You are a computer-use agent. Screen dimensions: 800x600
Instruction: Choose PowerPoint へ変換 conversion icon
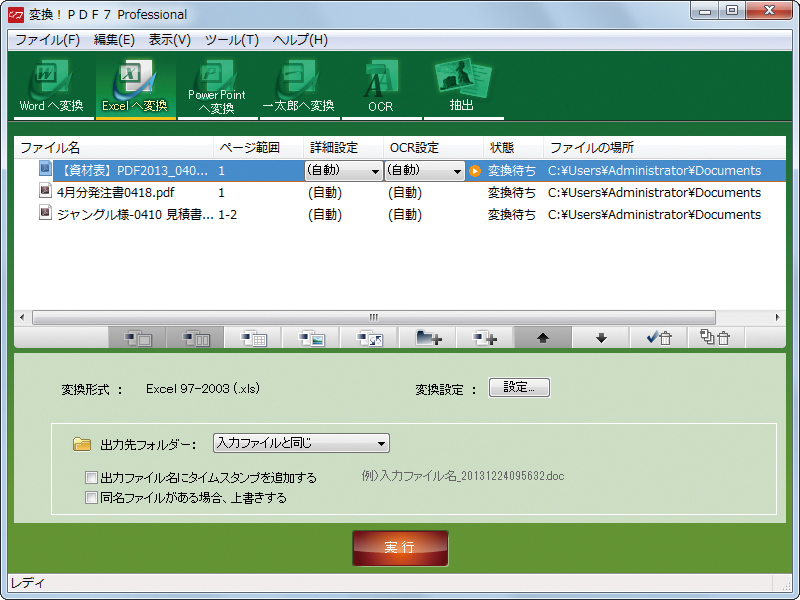click(217, 87)
